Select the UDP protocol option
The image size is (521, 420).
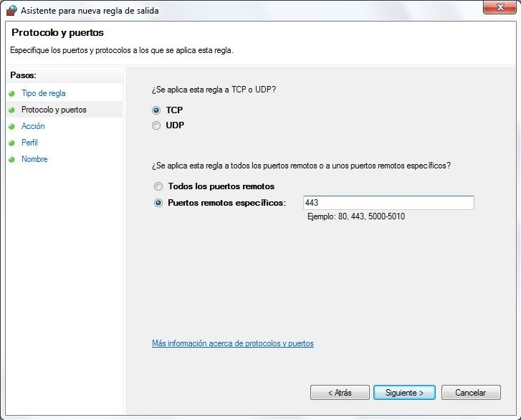click(156, 125)
